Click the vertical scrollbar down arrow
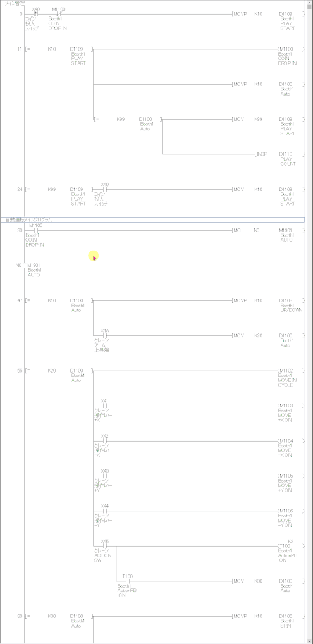Screen dimensions: 313x644 (309, 640)
